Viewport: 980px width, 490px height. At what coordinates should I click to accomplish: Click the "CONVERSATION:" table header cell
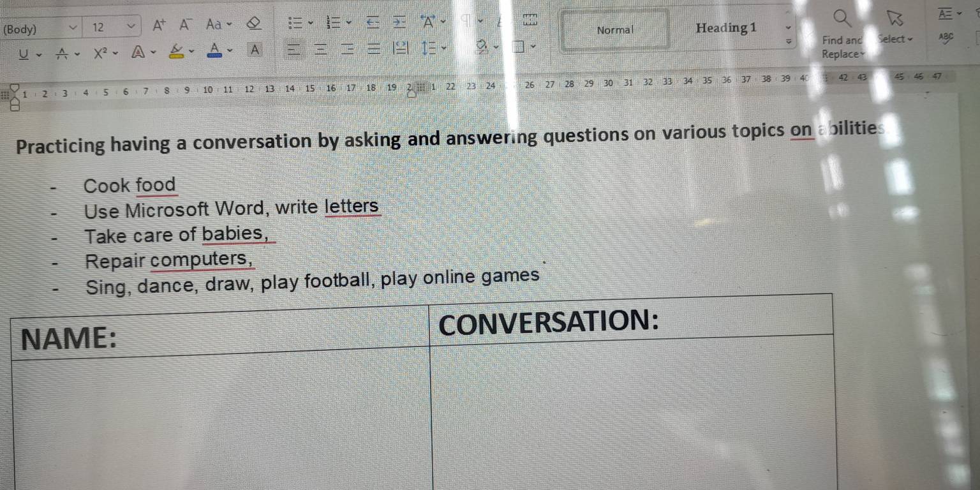(632, 321)
